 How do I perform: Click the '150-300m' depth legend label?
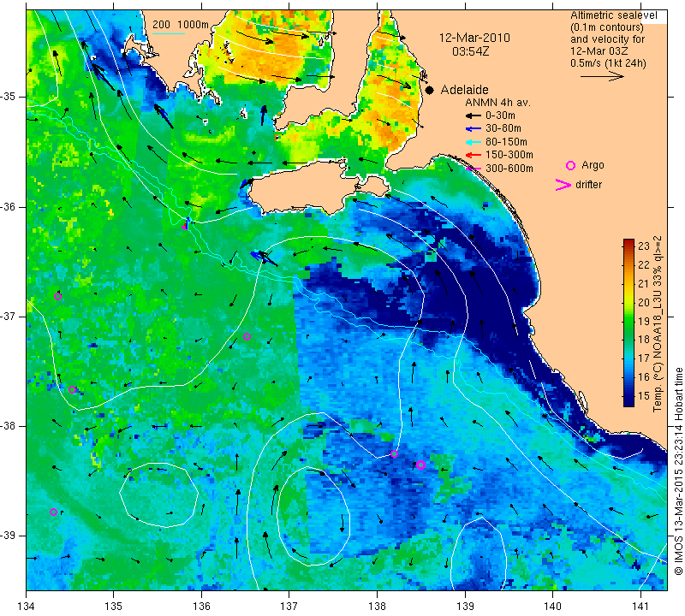tap(509, 155)
